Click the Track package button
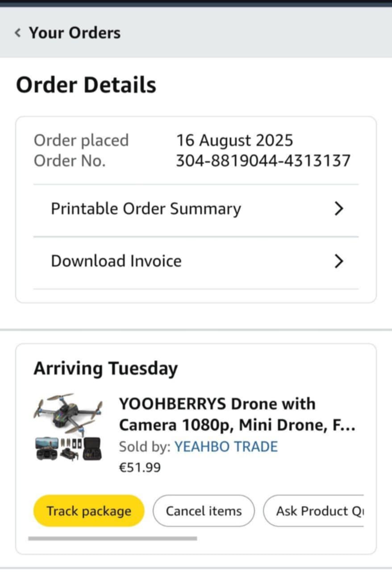392x572 pixels. pyautogui.click(x=89, y=511)
